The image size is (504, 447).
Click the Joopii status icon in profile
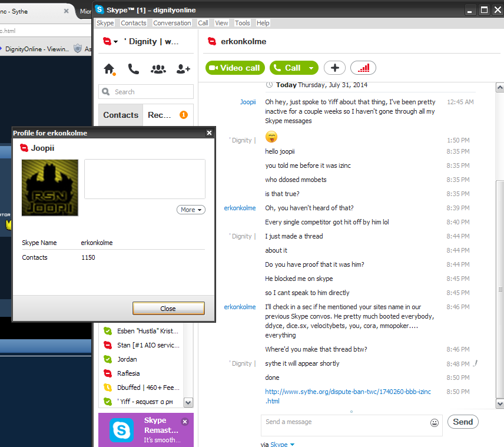[24, 148]
